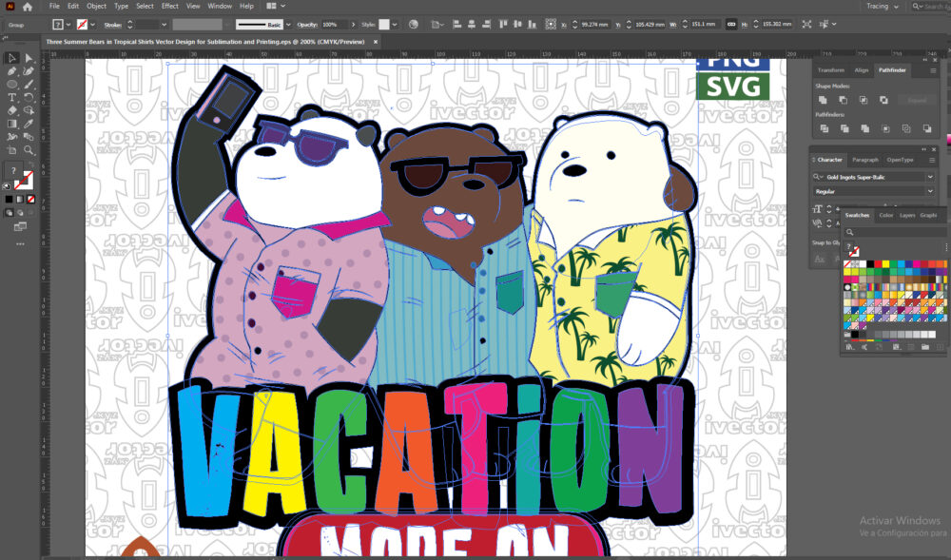Click the X position value field
Screen dimensions: 951x560
click(x=594, y=25)
